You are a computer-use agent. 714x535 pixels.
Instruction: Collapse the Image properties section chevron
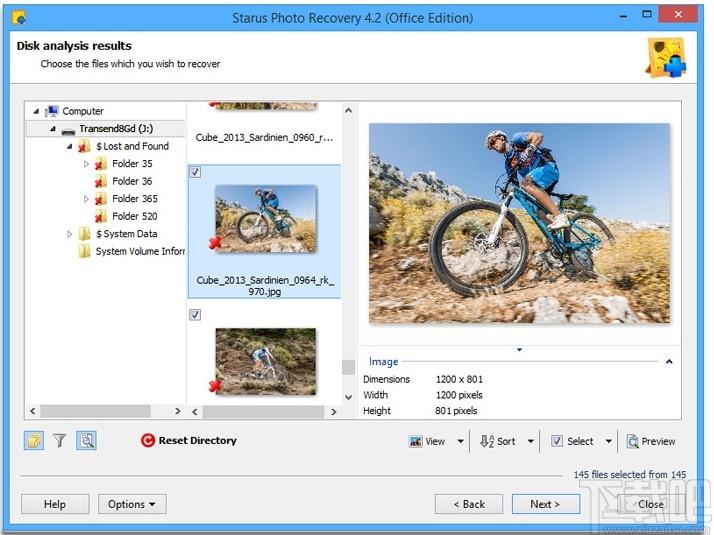pos(669,362)
